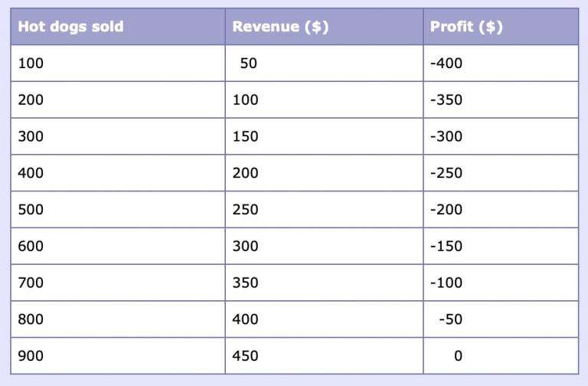Screen dimensions: 588x386
Task: Select the profit cell showing -400
Action: (x=447, y=64)
